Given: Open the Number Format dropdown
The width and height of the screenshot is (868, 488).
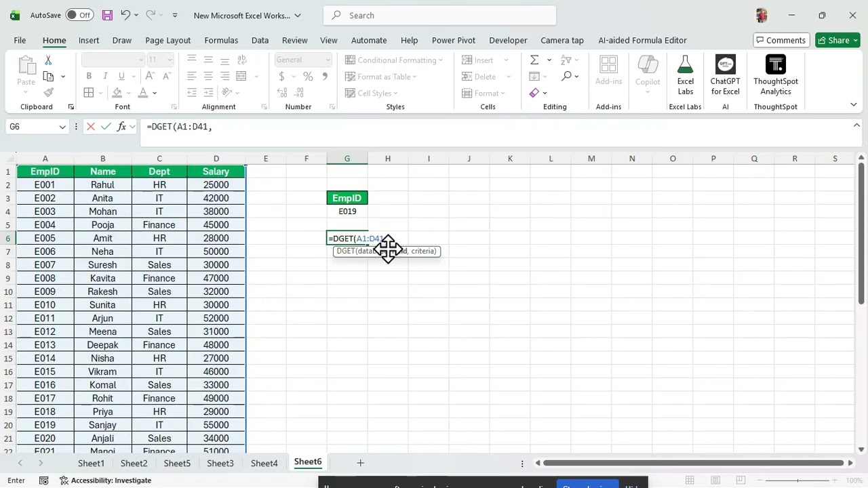Looking at the screenshot, I should (327, 60).
